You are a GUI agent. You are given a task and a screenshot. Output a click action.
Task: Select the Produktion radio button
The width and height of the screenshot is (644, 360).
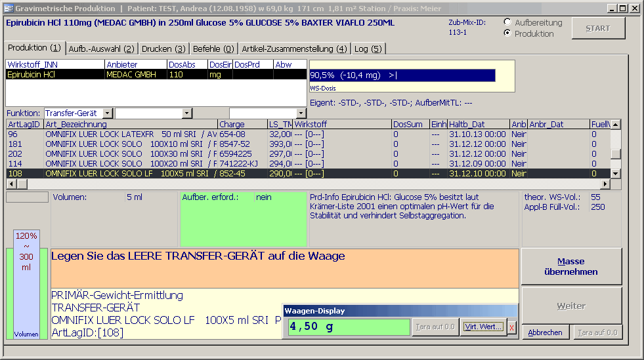point(507,33)
